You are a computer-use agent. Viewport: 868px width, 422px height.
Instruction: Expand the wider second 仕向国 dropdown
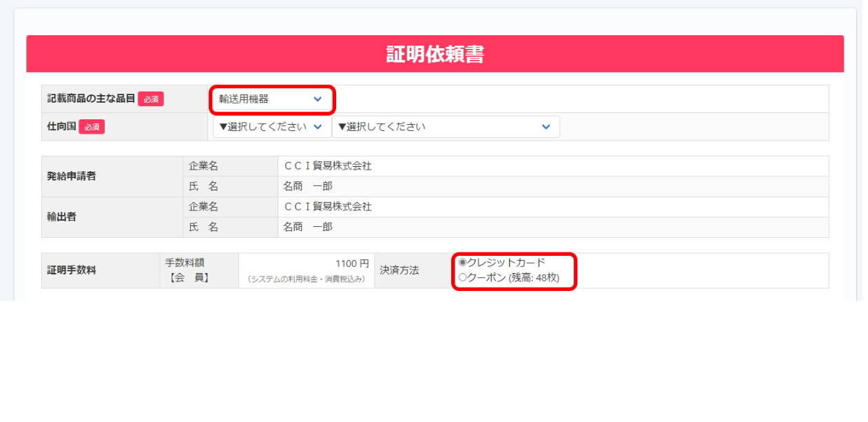pos(445,127)
